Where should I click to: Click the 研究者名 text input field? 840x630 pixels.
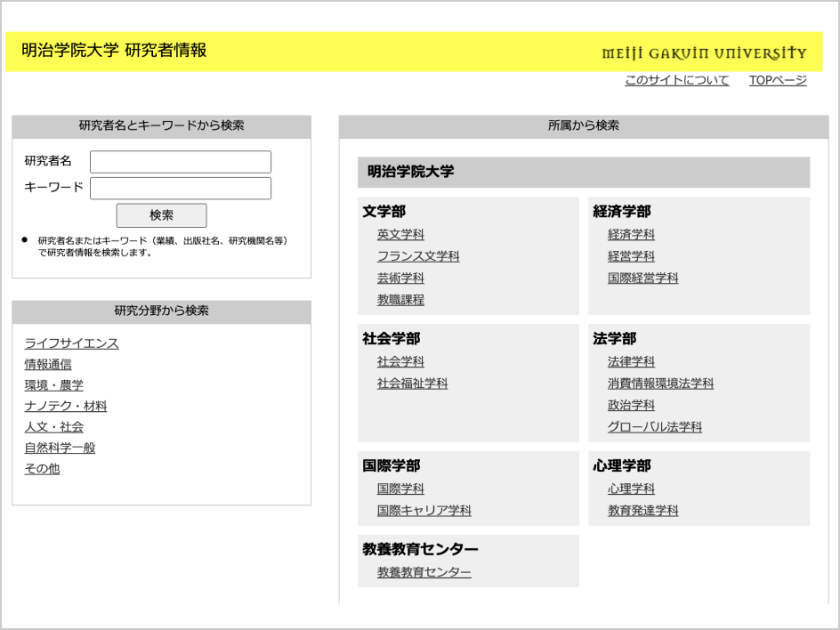point(181,162)
